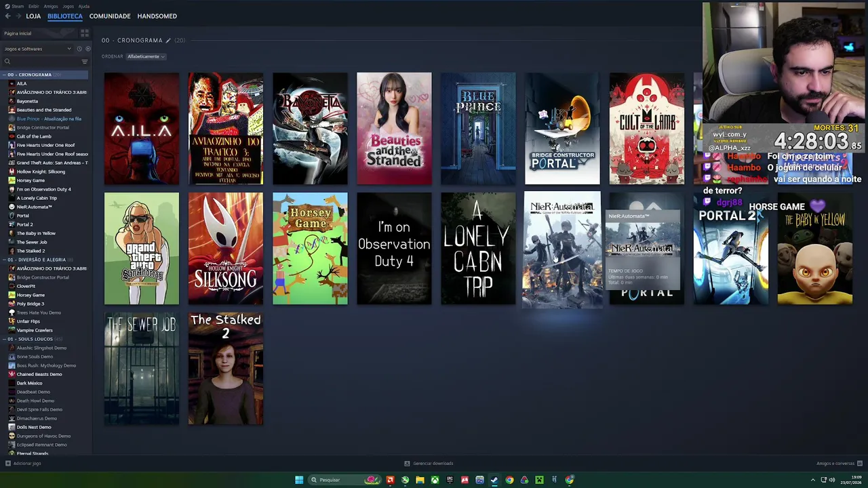Click Adicionar jogo
Viewport: 868px width, 488px height.
27,464
